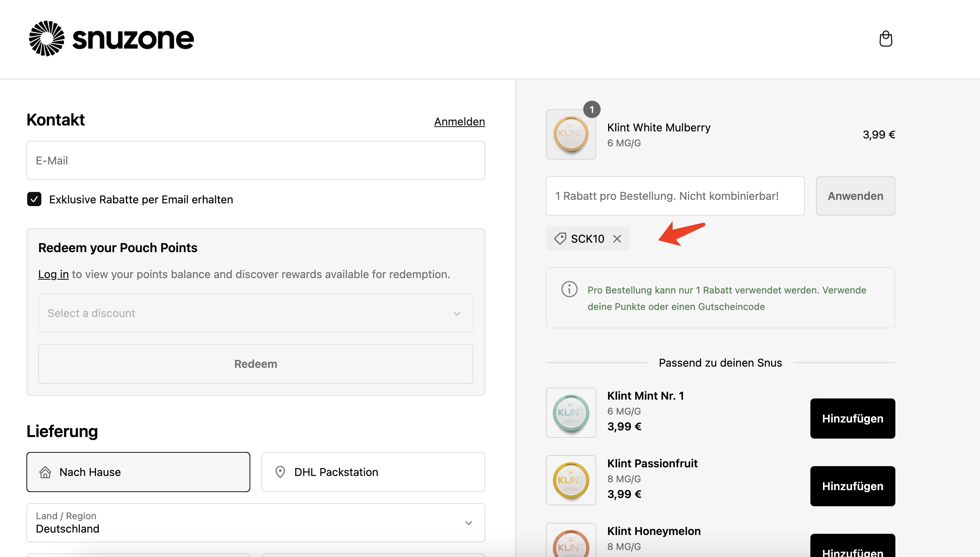Click the Anmelden login link

point(460,122)
